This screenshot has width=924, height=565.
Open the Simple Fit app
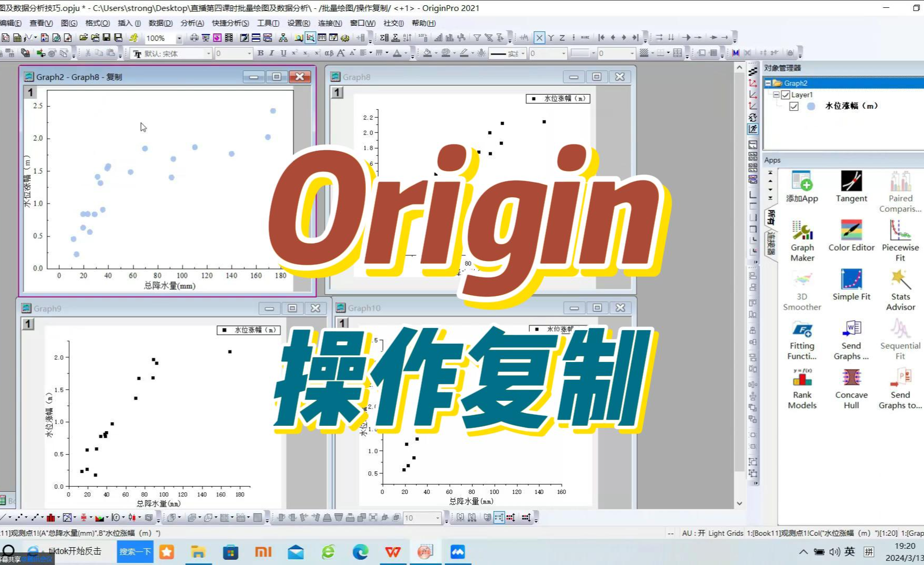[851, 285]
